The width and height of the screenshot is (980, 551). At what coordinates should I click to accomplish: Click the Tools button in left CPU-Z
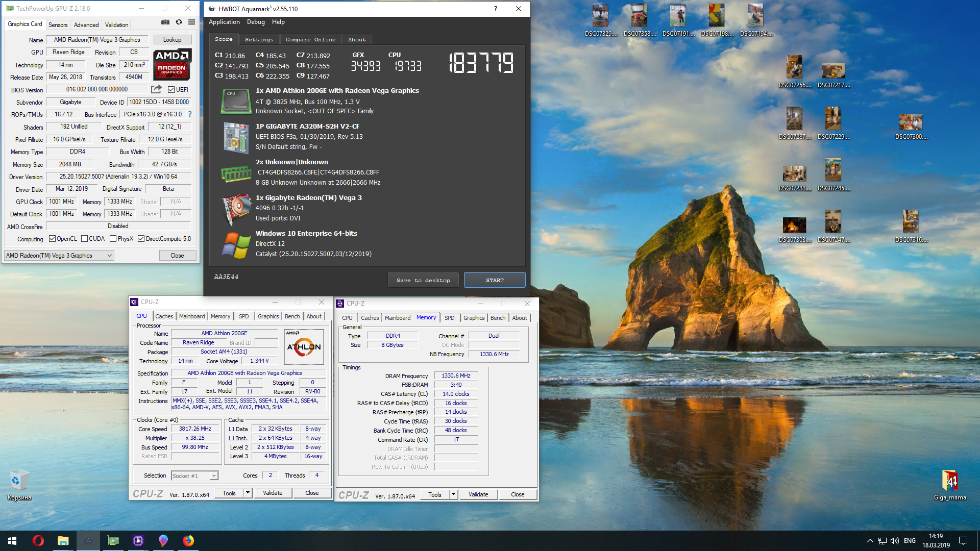[229, 493]
